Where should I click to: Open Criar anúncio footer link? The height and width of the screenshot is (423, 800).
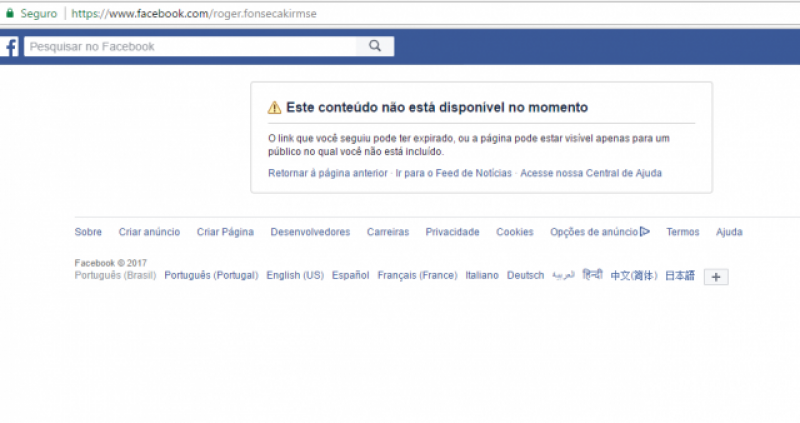149,232
